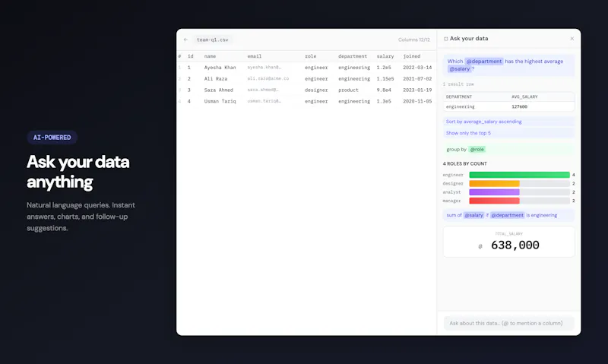Click the 'salary' column header

coord(385,56)
